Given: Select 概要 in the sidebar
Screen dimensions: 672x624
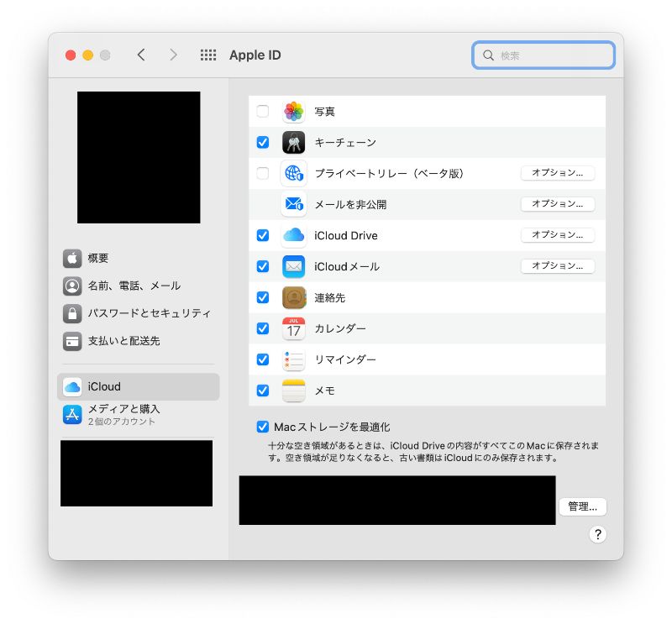Looking at the screenshot, I should (x=138, y=259).
